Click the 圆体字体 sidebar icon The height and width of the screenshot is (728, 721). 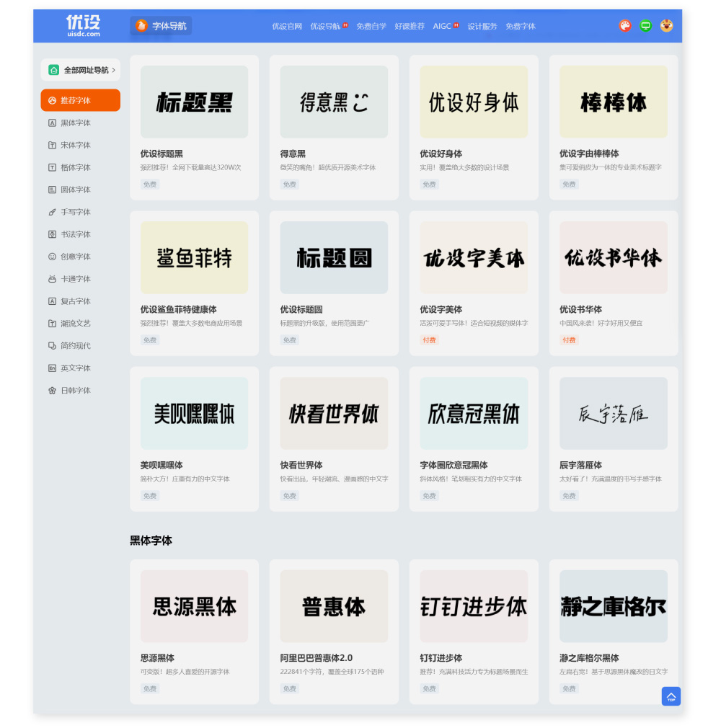click(x=52, y=190)
